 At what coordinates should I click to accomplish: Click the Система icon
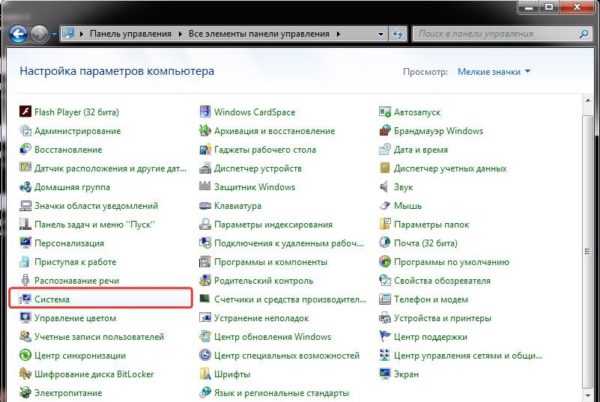coord(25,299)
